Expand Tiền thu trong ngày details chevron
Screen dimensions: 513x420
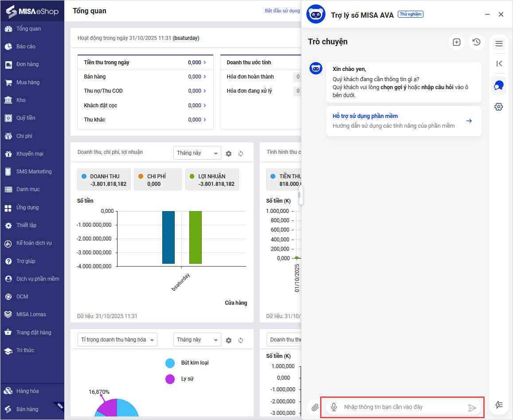pyautogui.click(x=204, y=63)
